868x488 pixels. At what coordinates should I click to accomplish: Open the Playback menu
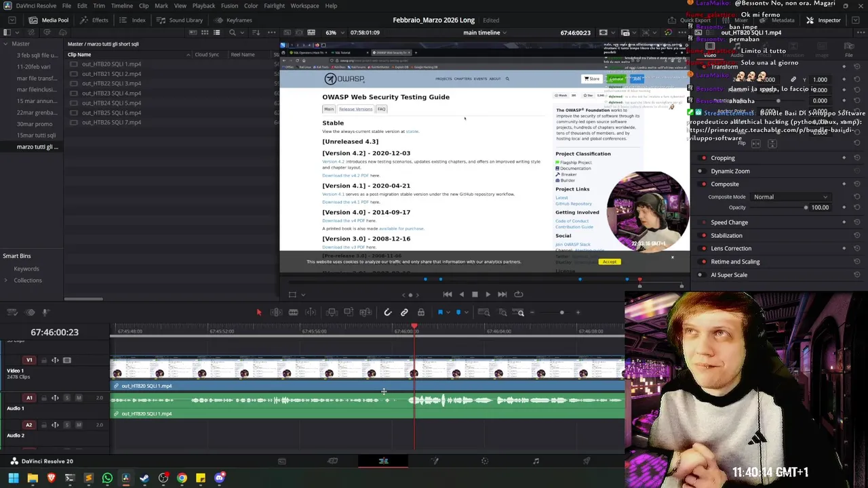pyautogui.click(x=203, y=5)
